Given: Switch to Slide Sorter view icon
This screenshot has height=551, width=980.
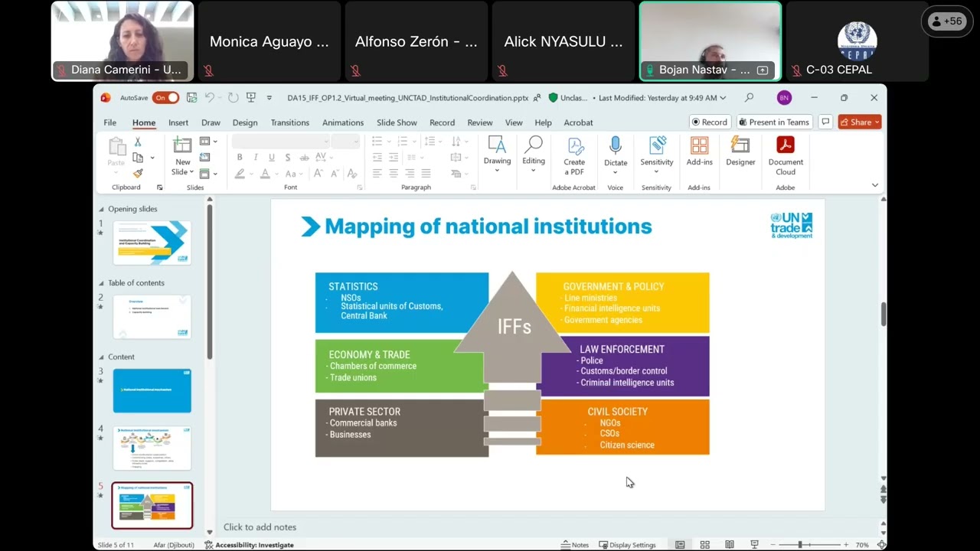Looking at the screenshot, I should click(704, 545).
